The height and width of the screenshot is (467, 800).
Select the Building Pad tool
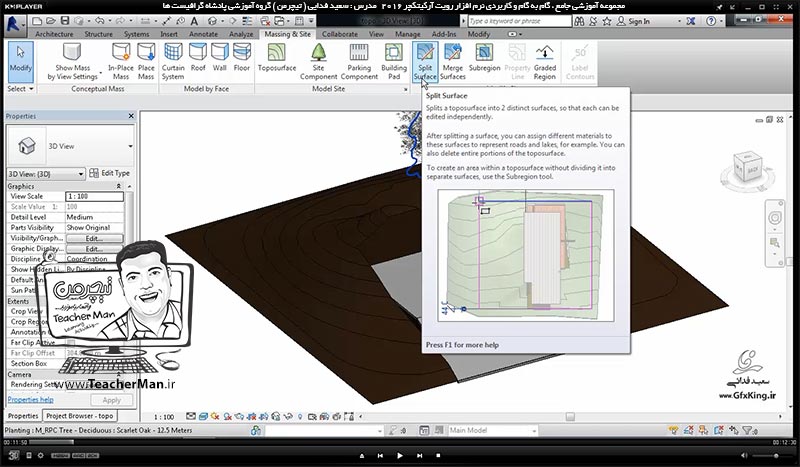(x=394, y=61)
